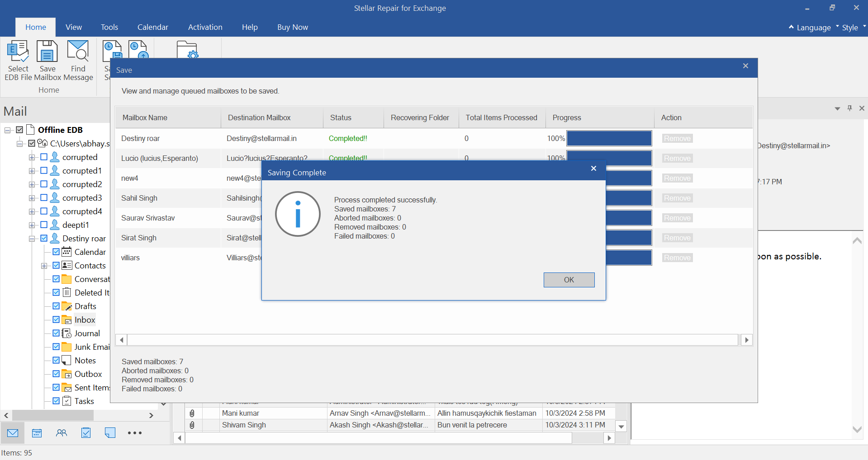Click Remove for Destiny roar mailbox
Image resolution: width=868 pixels, height=460 pixels.
click(677, 138)
